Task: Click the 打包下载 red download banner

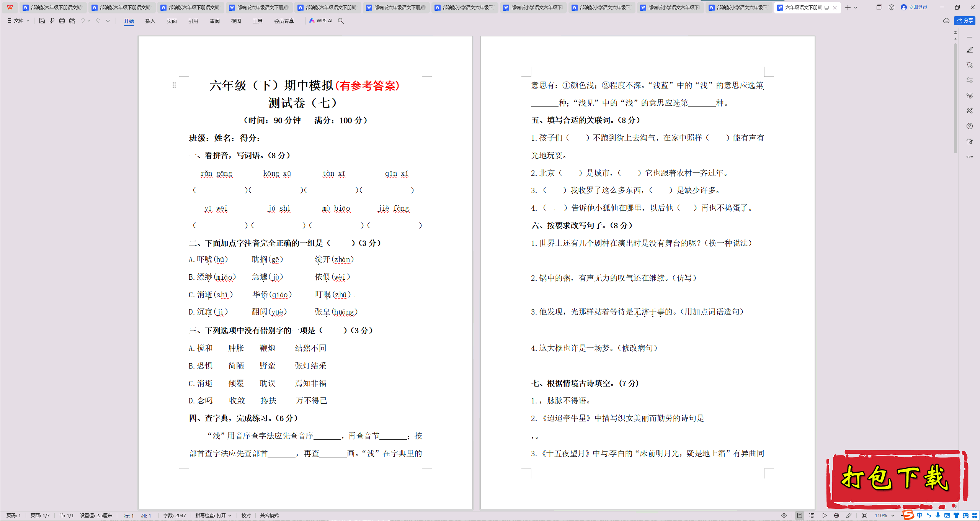Action: pos(897,479)
